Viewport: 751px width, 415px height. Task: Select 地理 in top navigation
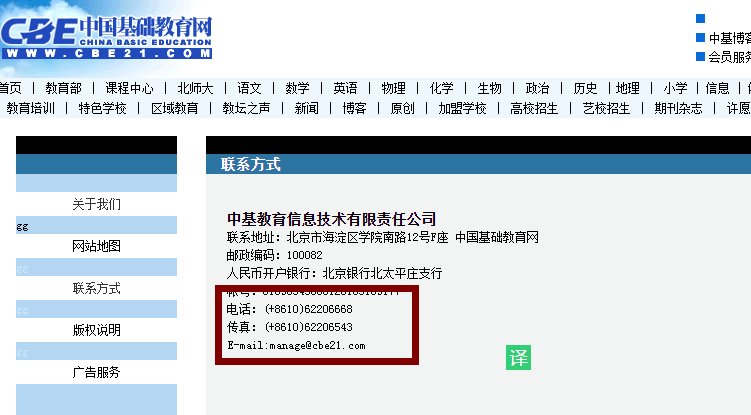(628, 88)
